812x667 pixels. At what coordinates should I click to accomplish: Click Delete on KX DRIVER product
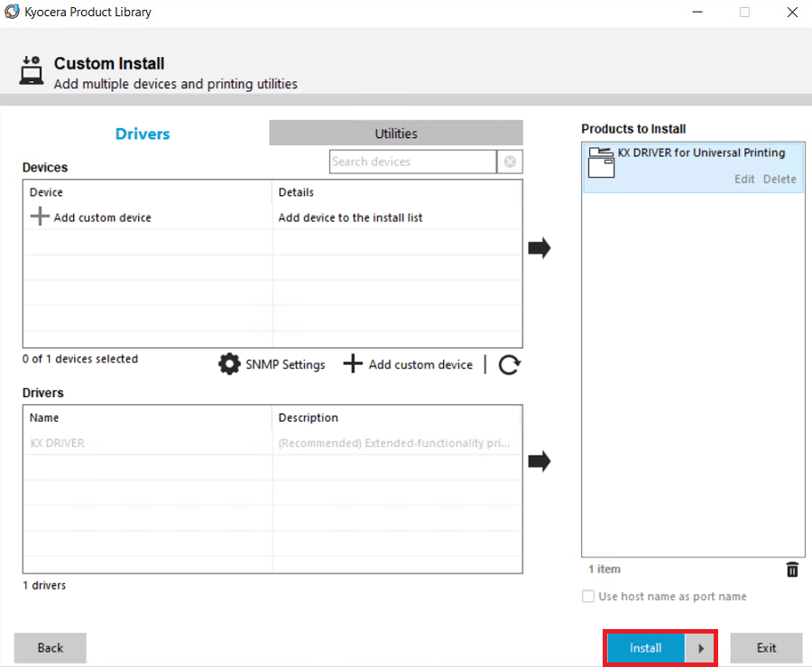click(x=780, y=180)
